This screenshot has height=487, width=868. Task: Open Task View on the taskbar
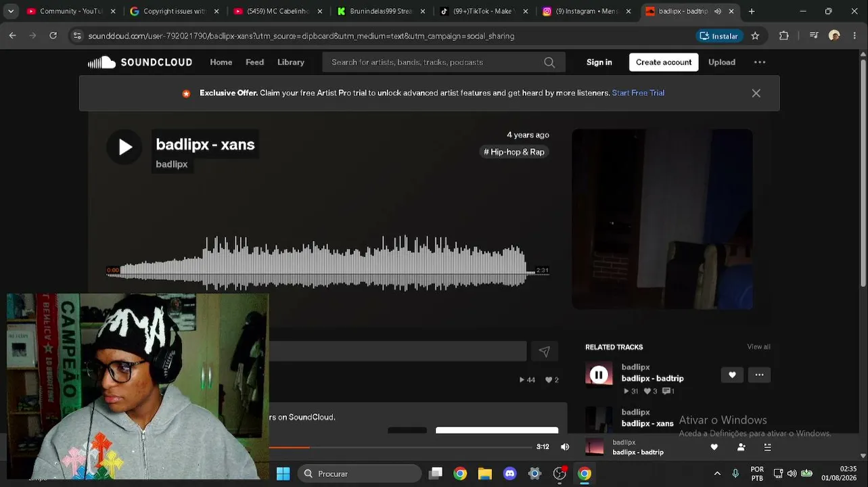pyautogui.click(x=436, y=473)
